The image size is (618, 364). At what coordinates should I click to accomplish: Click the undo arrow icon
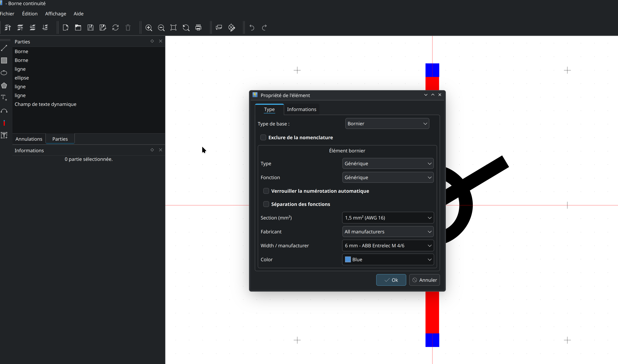click(x=252, y=27)
